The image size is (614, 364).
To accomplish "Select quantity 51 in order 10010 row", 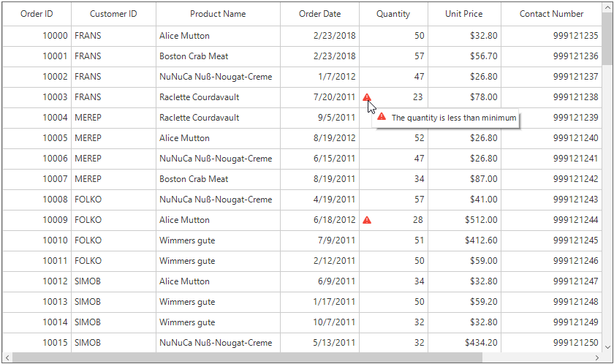I will (x=393, y=240).
